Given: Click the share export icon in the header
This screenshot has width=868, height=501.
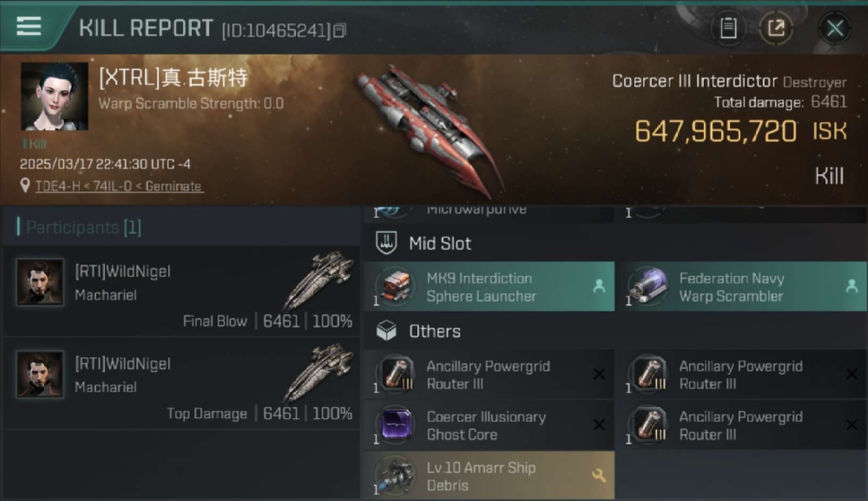Looking at the screenshot, I should pos(776,28).
